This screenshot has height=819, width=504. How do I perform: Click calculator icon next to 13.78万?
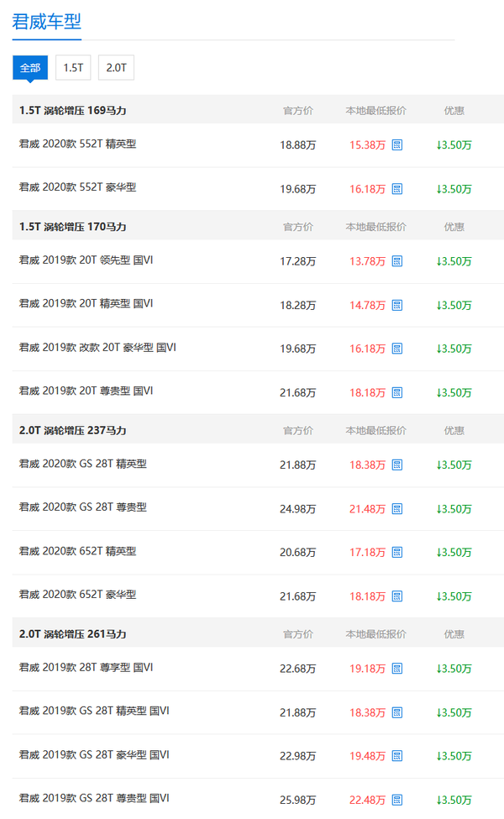(x=397, y=261)
